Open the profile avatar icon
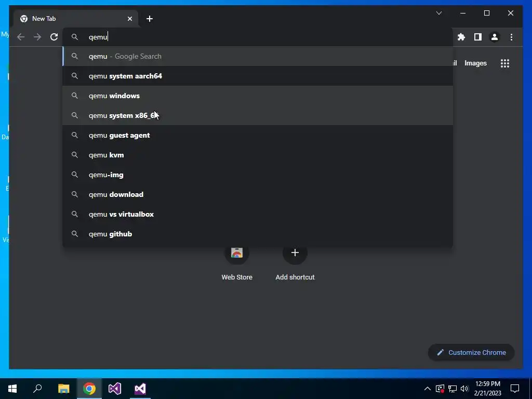Screen dimensions: 532x399 coord(495,37)
